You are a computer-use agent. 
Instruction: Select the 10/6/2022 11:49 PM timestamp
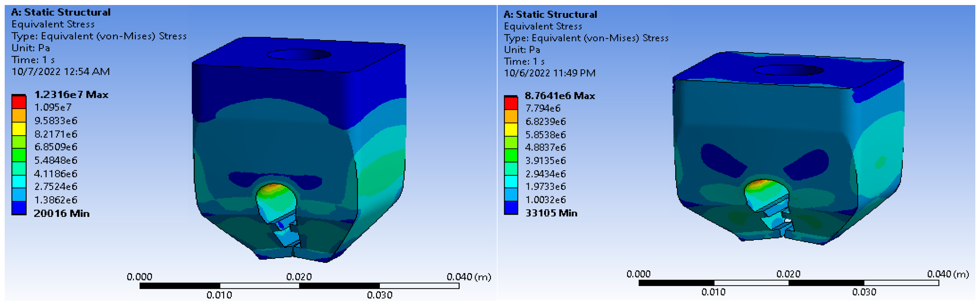click(549, 73)
